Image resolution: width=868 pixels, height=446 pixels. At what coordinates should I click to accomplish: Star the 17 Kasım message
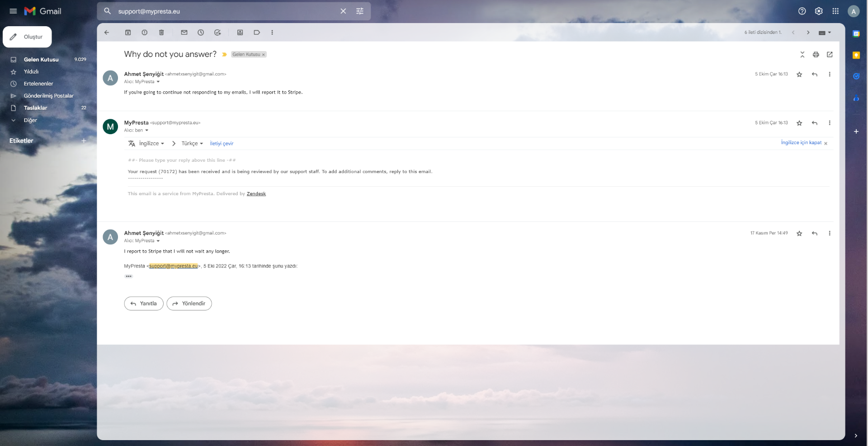click(x=799, y=234)
